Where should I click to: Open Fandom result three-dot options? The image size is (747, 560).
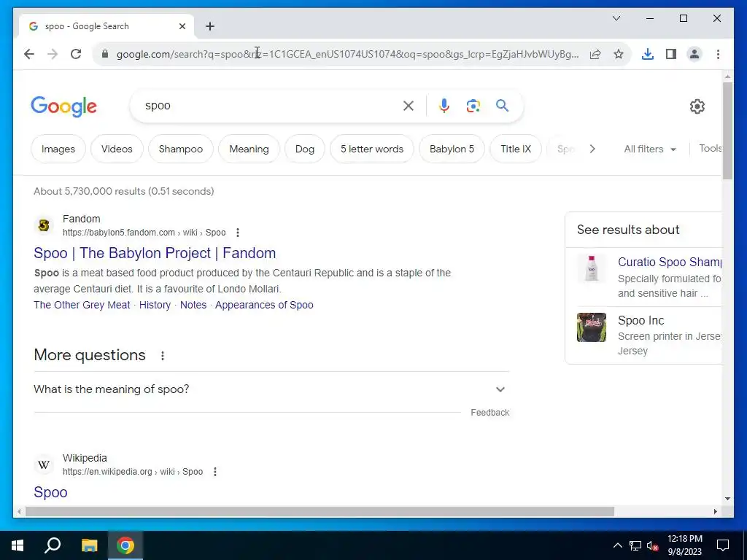(238, 233)
